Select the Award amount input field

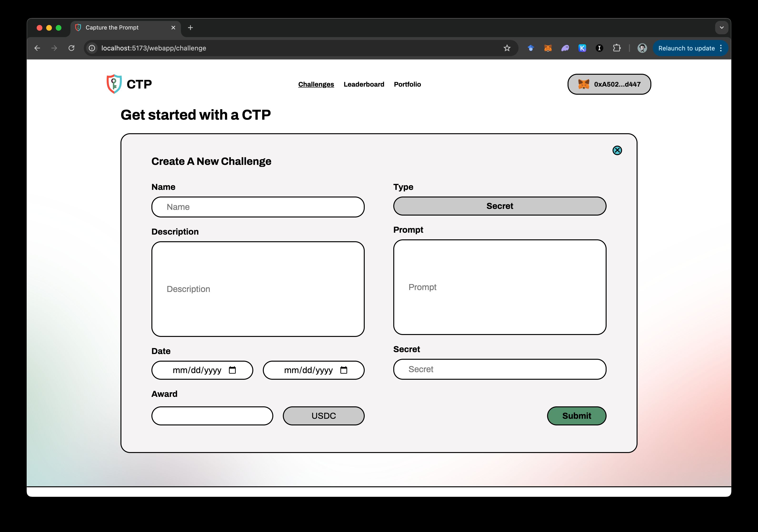coord(213,416)
